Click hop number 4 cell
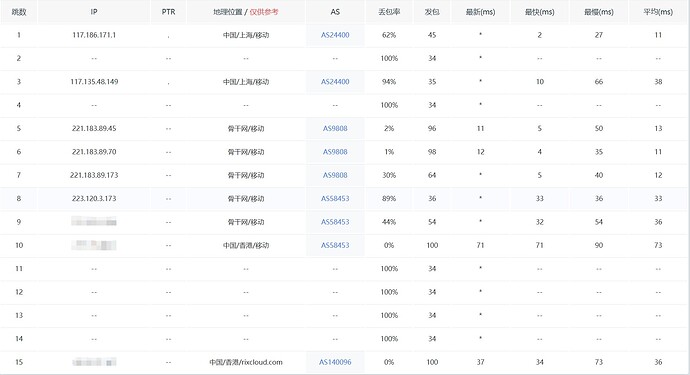 coord(19,105)
